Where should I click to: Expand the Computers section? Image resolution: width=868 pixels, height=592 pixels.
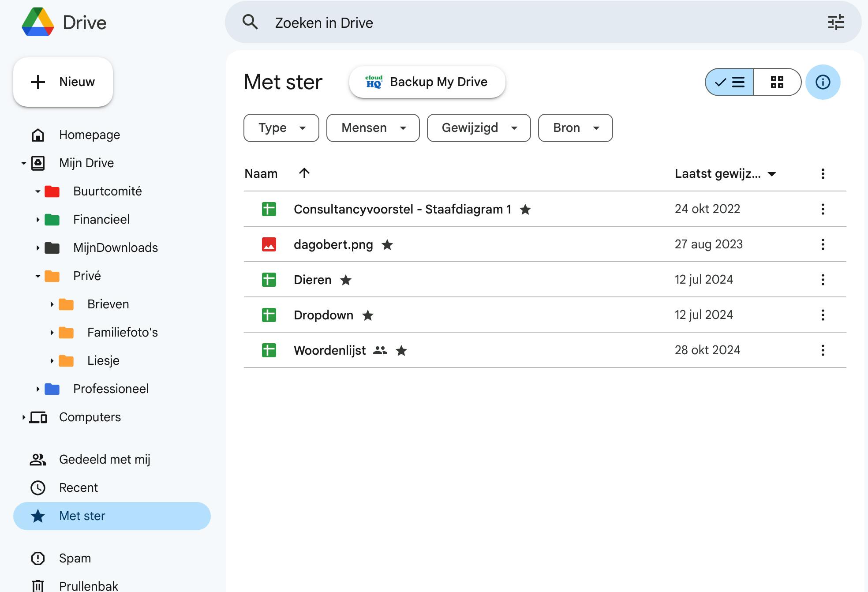pyautogui.click(x=24, y=417)
